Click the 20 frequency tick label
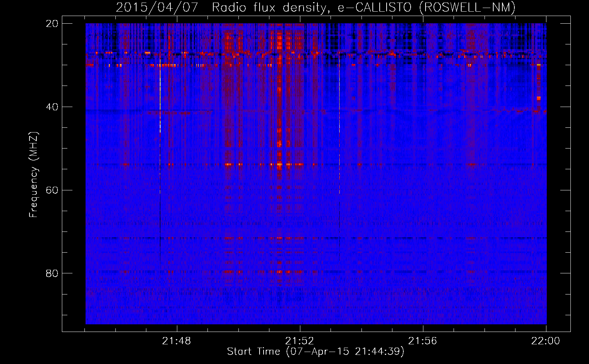The image size is (589, 364). tap(52, 24)
